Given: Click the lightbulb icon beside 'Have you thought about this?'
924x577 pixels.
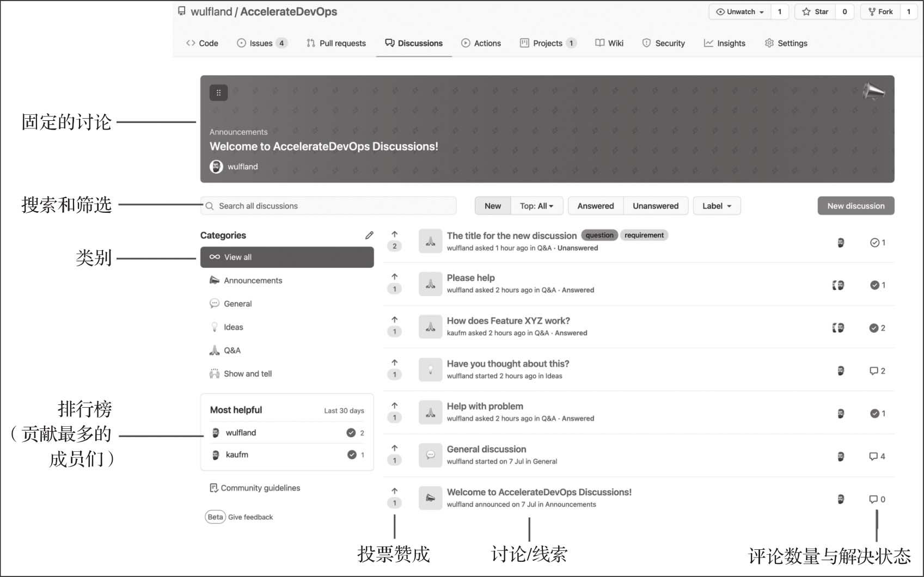Looking at the screenshot, I should pyautogui.click(x=430, y=370).
